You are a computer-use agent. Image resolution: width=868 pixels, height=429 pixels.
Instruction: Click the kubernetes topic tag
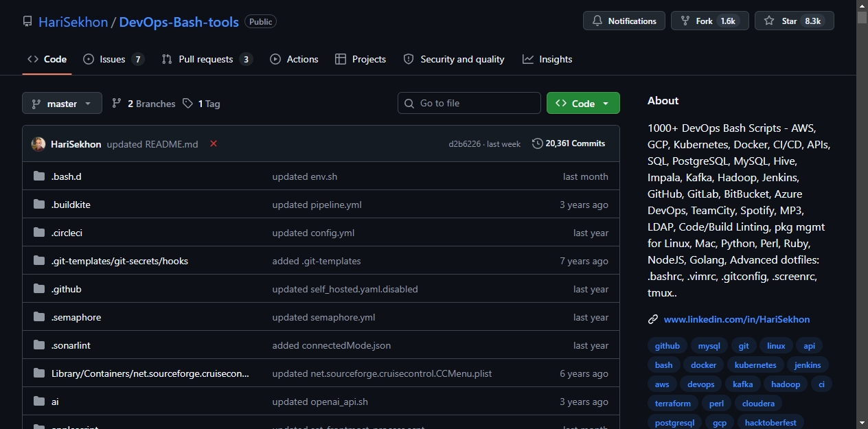[x=755, y=365]
